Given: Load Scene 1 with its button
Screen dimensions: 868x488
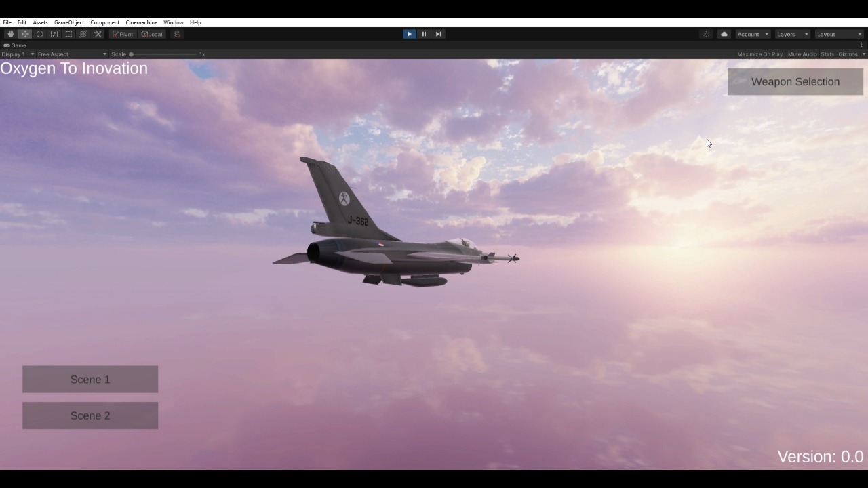Looking at the screenshot, I should (x=90, y=380).
